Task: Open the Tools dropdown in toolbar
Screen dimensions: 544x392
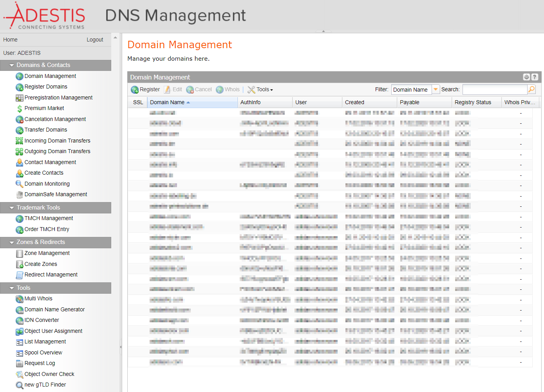Action: point(260,90)
